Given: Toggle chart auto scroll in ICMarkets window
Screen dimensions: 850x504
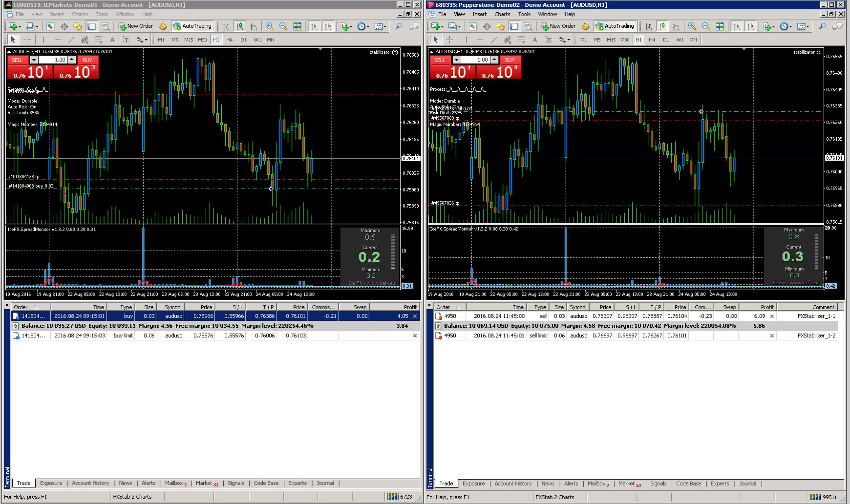Looking at the screenshot, I should pyautogui.click(x=314, y=26).
